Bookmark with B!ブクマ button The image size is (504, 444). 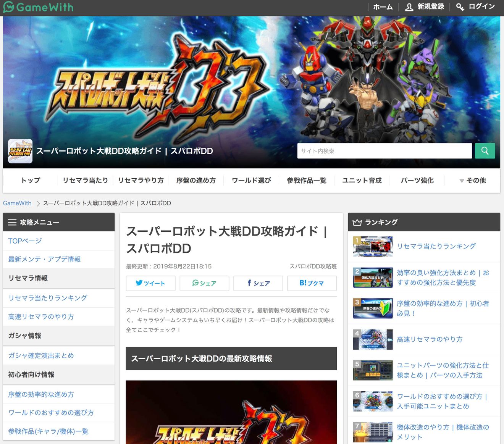312,283
